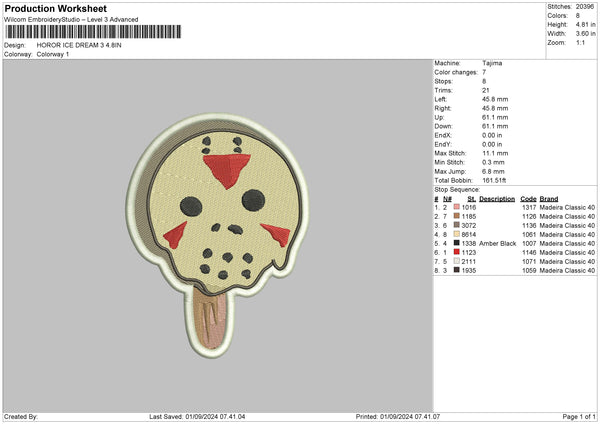This screenshot has height=424, width=600.
Task: Click the embroidered ice cream mask design preview
Action: click(x=217, y=235)
